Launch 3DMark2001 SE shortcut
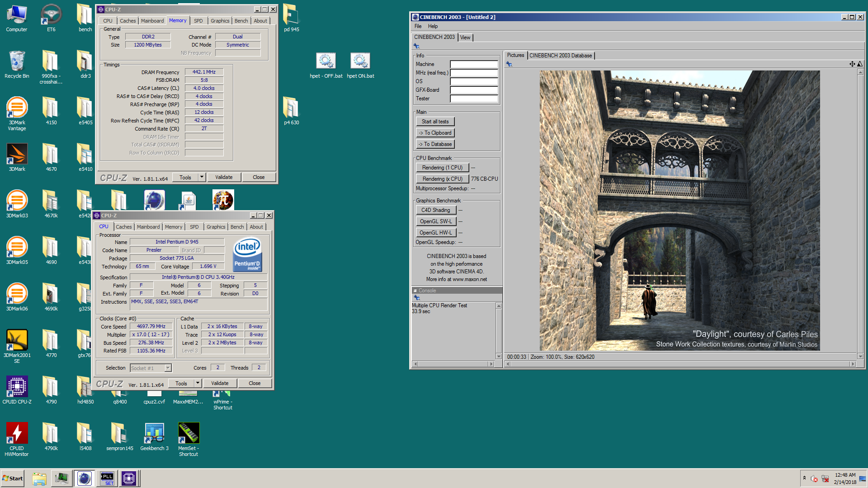 click(17, 347)
